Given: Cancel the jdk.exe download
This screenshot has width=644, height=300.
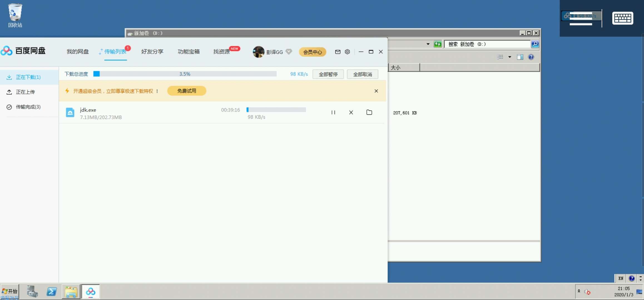Looking at the screenshot, I should 351,112.
